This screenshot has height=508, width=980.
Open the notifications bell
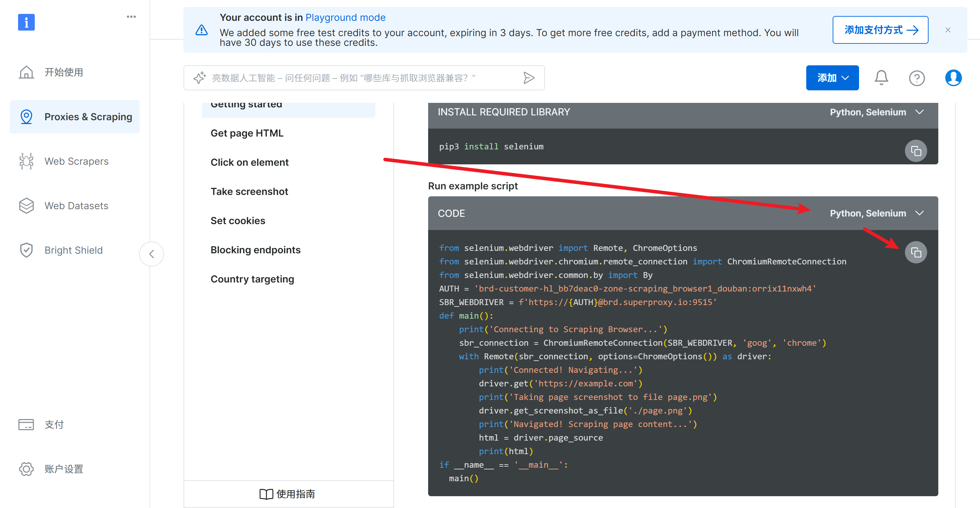pos(881,78)
